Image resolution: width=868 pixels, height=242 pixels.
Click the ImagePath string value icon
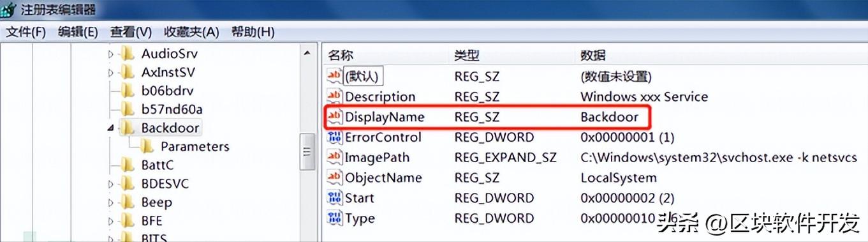click(335, 157)
